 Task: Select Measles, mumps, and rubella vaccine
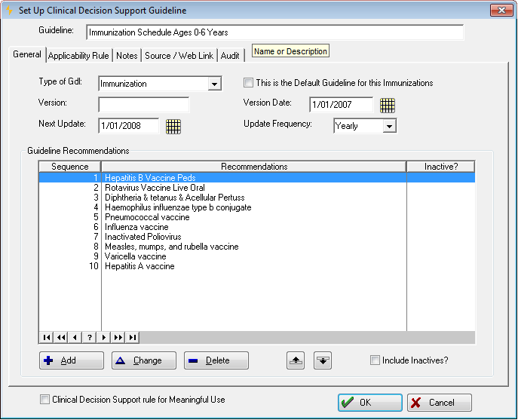[256, 247]
